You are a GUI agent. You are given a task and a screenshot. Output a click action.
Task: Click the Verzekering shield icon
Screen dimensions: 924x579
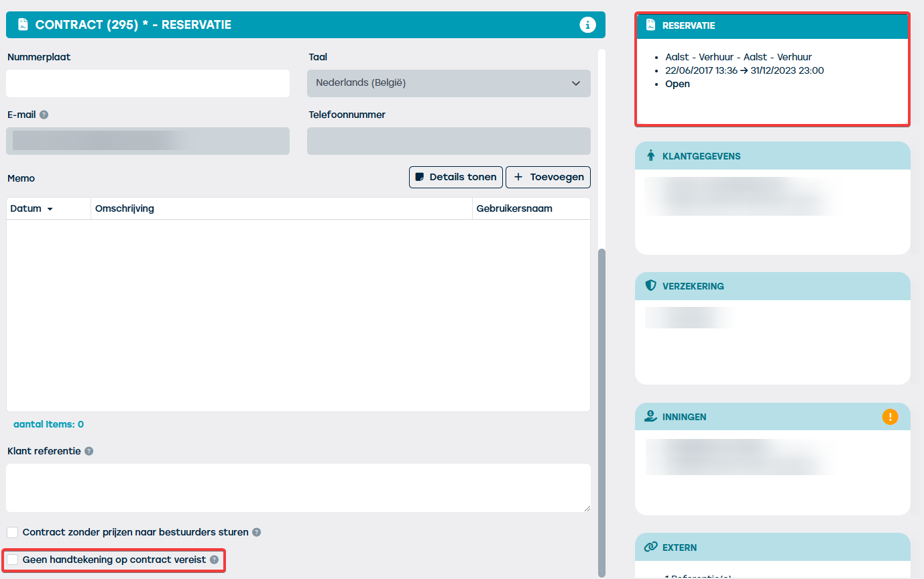650,286
